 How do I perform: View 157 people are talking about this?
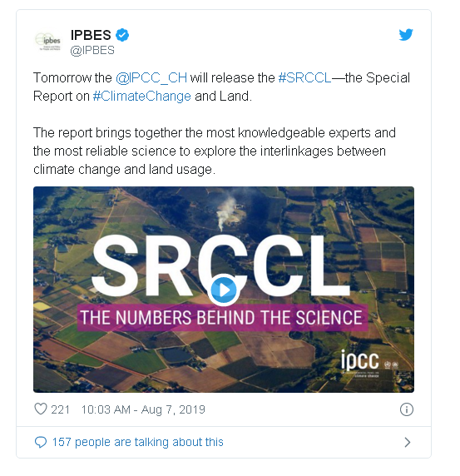pos(137,442)
